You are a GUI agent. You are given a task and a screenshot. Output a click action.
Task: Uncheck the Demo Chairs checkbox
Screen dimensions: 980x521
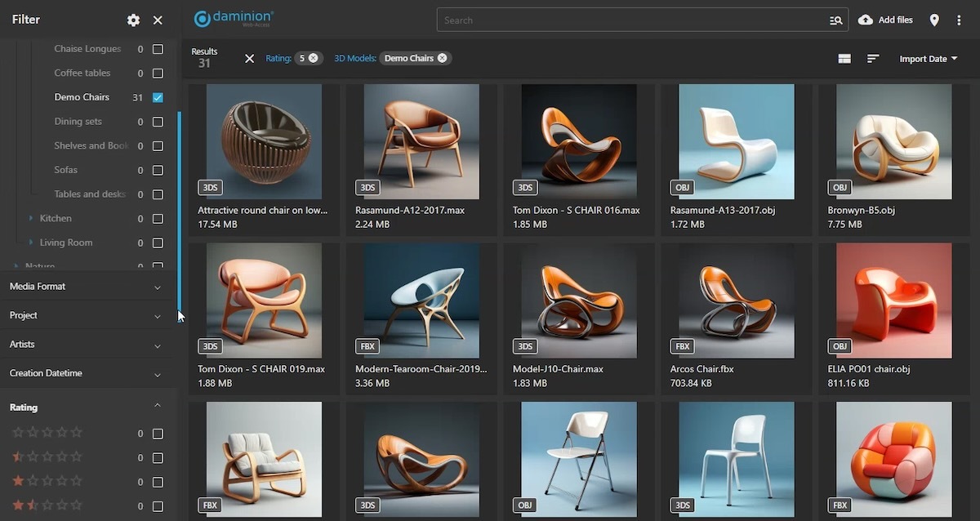click(x=158, y=97)
